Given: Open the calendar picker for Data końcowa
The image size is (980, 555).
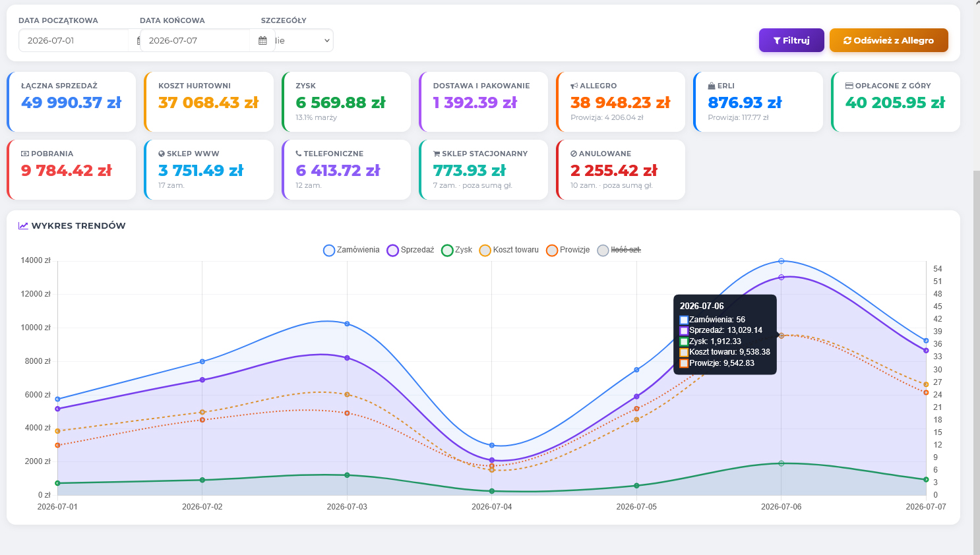Looking at the screenshot, I should tap(262, 40).
